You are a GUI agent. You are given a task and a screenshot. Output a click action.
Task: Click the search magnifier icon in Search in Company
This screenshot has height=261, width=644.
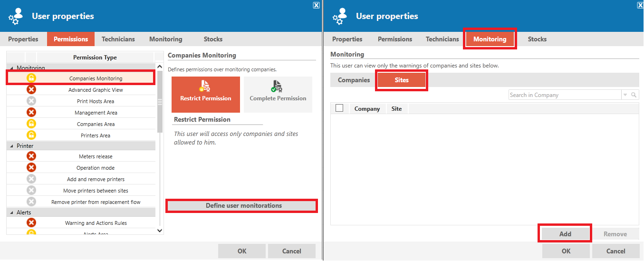click(x=634, y=95)
